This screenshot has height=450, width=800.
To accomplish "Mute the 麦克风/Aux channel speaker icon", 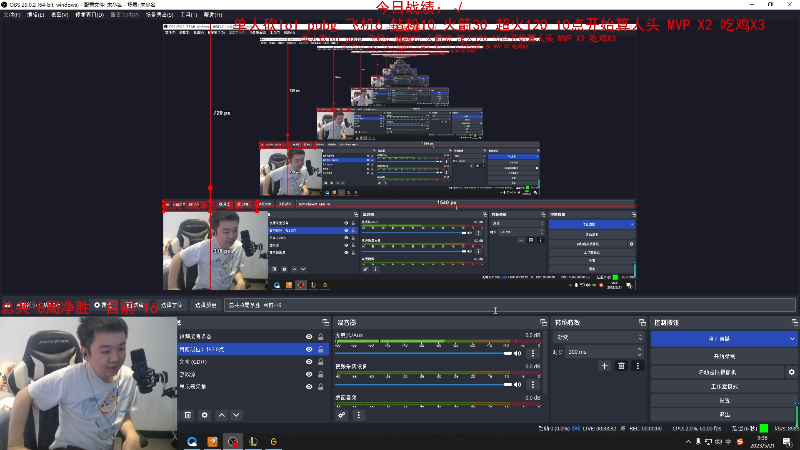I will tap(518, 353).
